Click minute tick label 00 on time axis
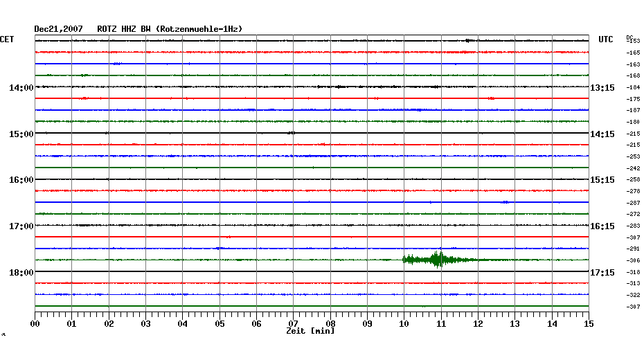 [x=35, y=324]
